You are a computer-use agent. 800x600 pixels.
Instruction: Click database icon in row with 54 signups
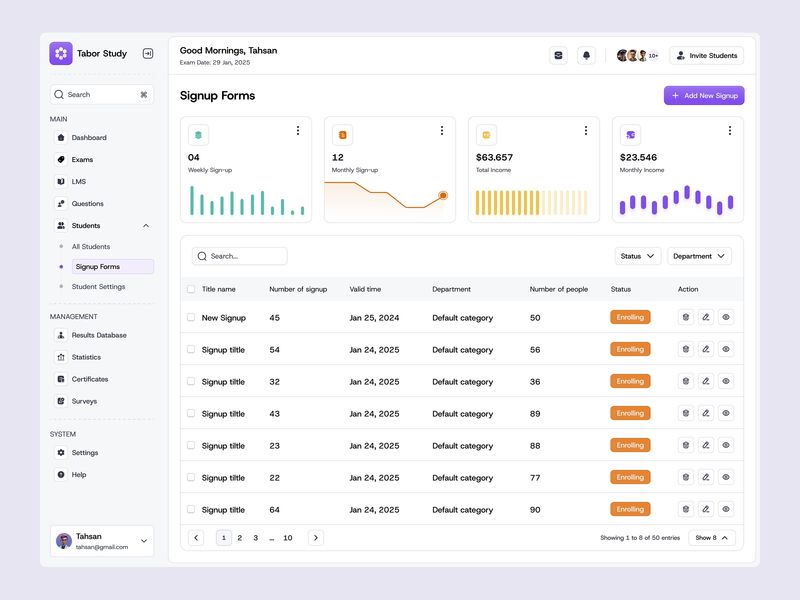point(686,349)
